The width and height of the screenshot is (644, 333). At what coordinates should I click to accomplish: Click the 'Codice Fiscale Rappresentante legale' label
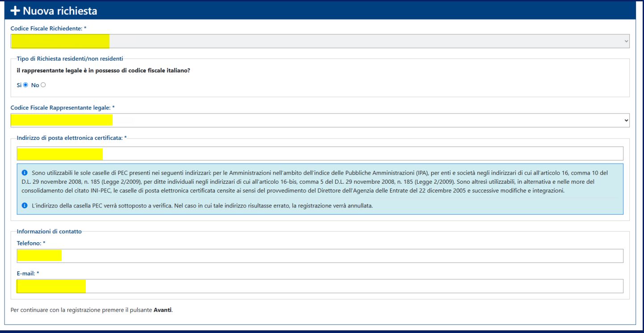(x=63, y=108)
